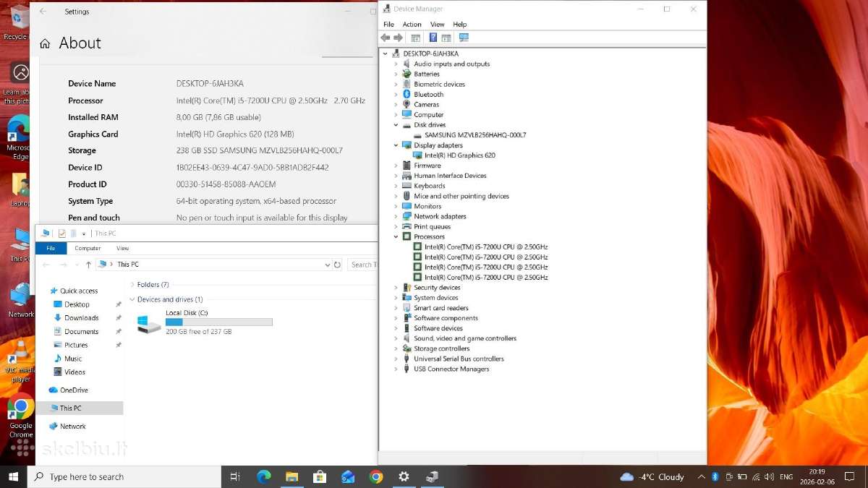Open Microsoft Edge from the taskbar

(x=263, y=476)
